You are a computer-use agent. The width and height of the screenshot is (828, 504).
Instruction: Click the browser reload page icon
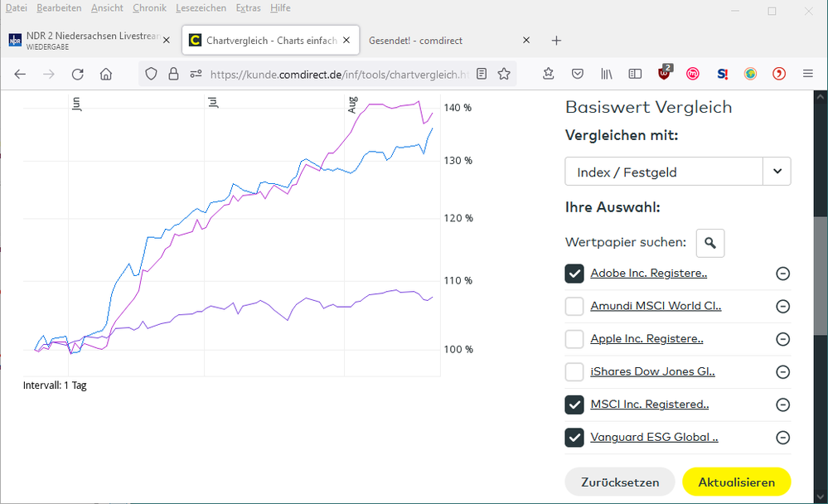[78, 74]
